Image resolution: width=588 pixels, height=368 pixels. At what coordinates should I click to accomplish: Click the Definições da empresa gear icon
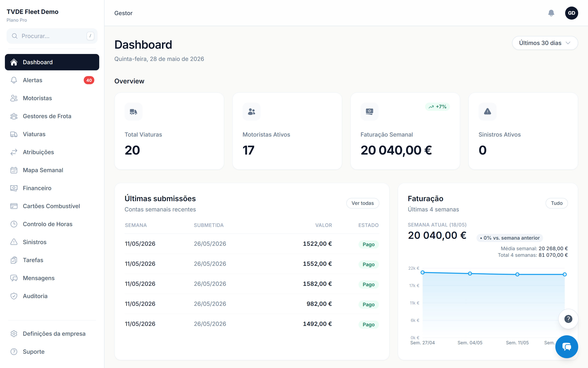point(14,334)
